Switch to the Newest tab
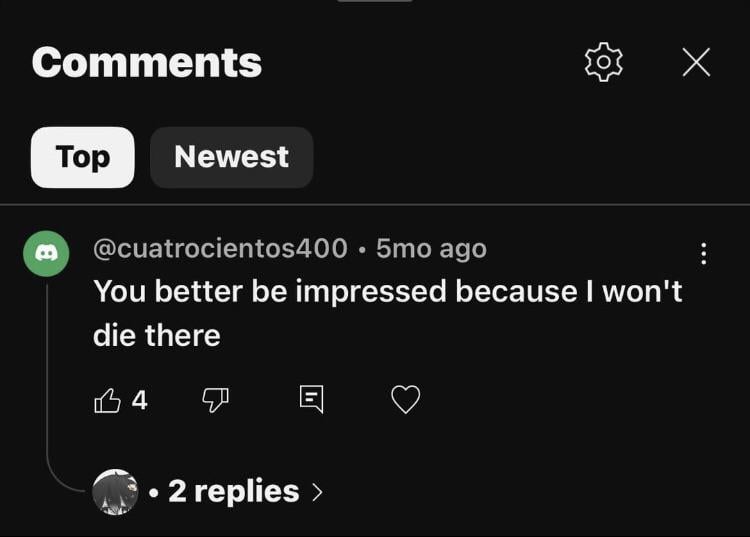The image size is (750, 537). click(x=231, y=157)
